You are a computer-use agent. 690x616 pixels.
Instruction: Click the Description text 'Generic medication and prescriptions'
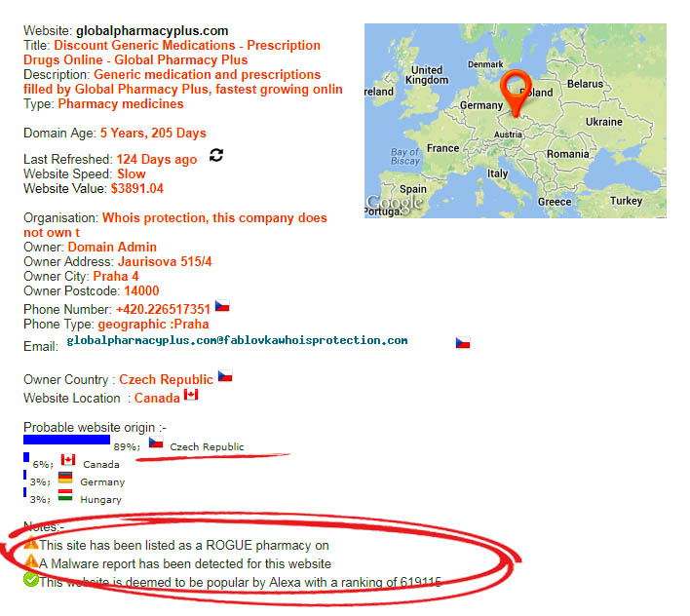tap(208, 75)
